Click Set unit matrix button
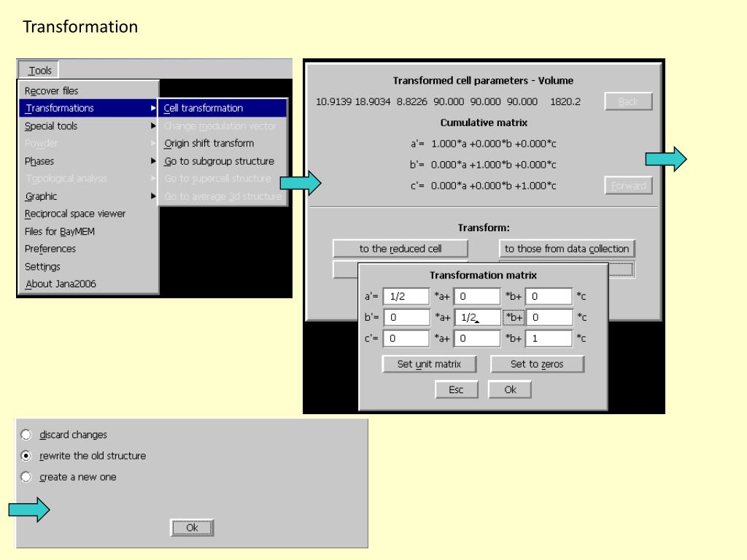 click(429, 364)
